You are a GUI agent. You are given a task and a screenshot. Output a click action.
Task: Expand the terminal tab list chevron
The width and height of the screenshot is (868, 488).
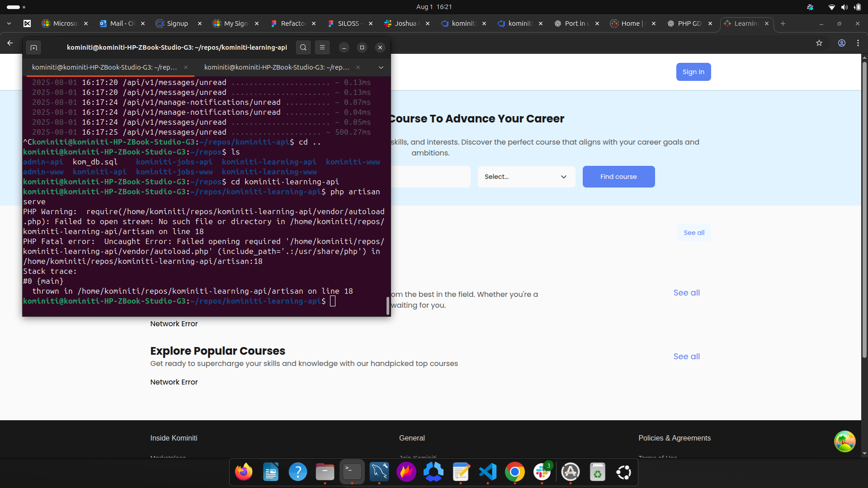[381, 67]
